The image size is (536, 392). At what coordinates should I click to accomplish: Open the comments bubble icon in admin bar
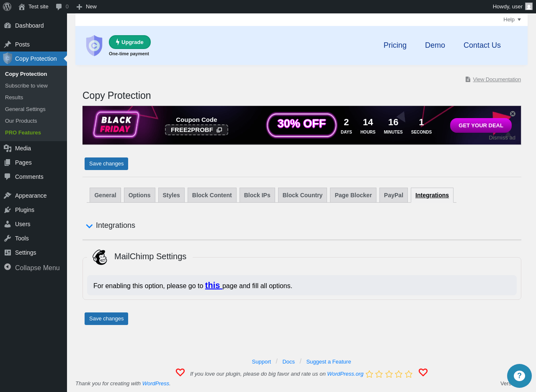[59, 7]
